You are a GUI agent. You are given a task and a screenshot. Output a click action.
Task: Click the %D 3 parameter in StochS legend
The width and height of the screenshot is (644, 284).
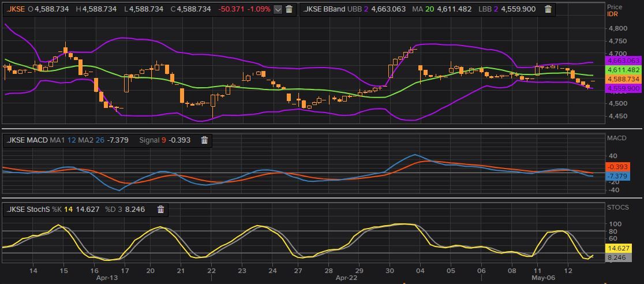[x=114, y=209]
